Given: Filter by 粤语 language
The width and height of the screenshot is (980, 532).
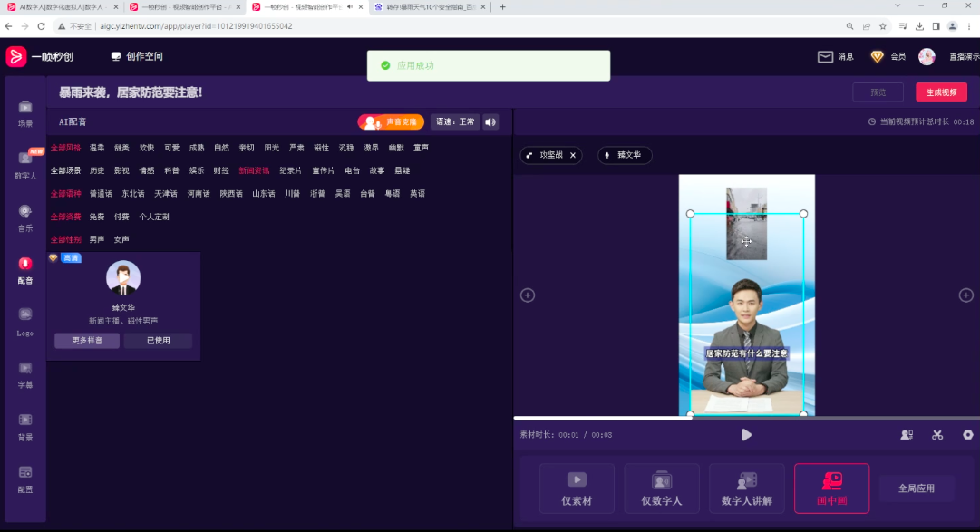Looking at the screenshot, I should click(393, 193).
